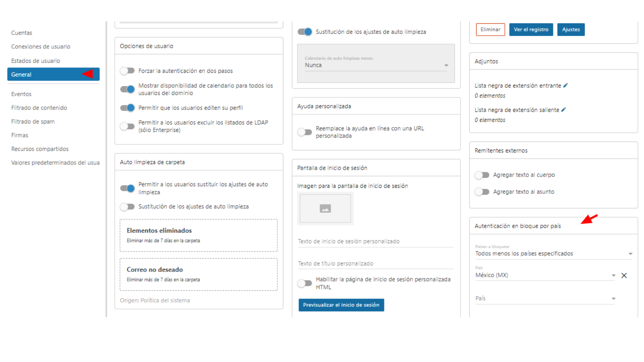Open Calendario de auto limpieza meses dropdown
Viewport: 644px width, 362px height.
376,64
